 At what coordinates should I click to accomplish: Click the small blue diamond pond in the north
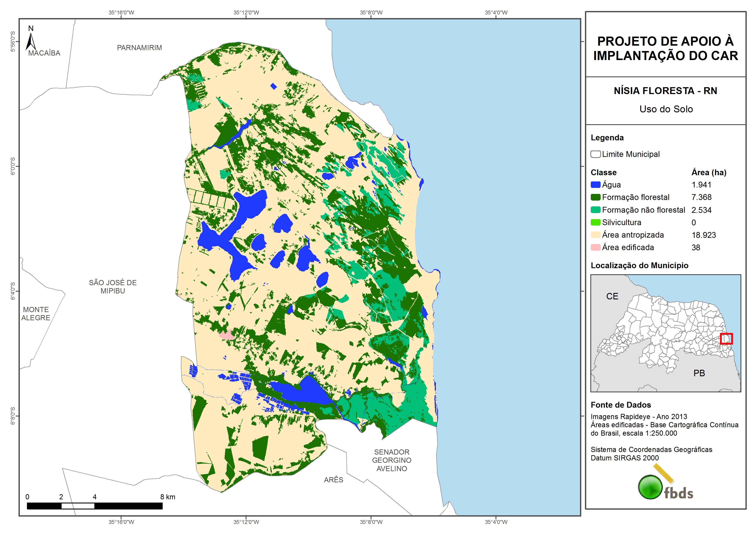pyautogui.click(x=273, y=87)
